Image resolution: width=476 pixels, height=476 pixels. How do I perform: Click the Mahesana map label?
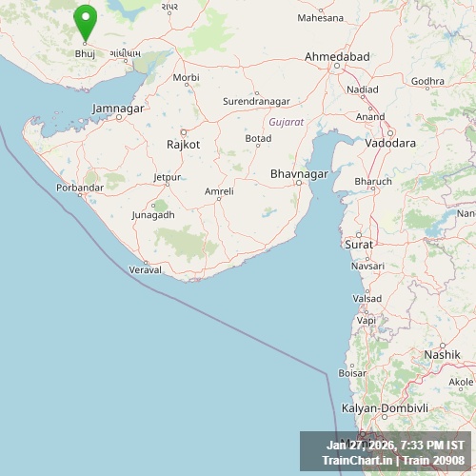click(x=320, y=18)
